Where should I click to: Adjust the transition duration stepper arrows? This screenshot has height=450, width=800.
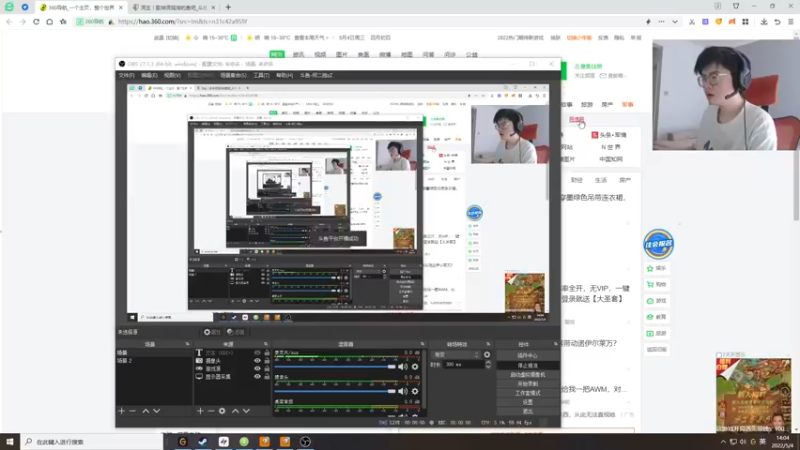coord(488,364)
